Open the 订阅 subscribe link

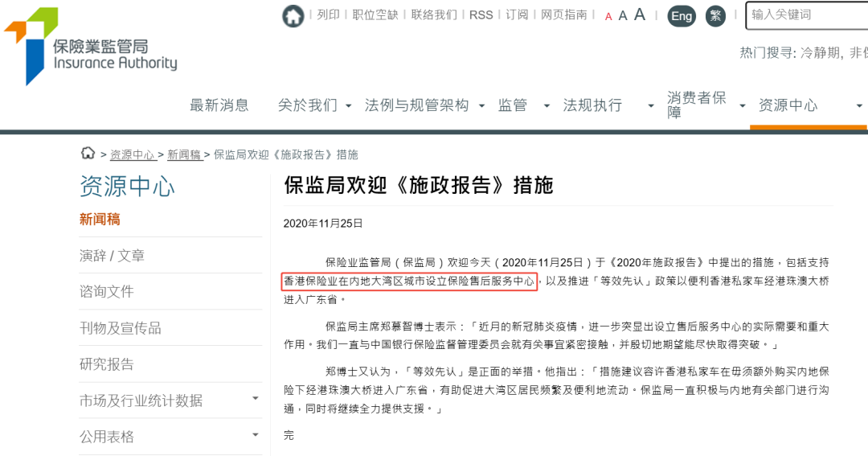(x=517, y=15)
